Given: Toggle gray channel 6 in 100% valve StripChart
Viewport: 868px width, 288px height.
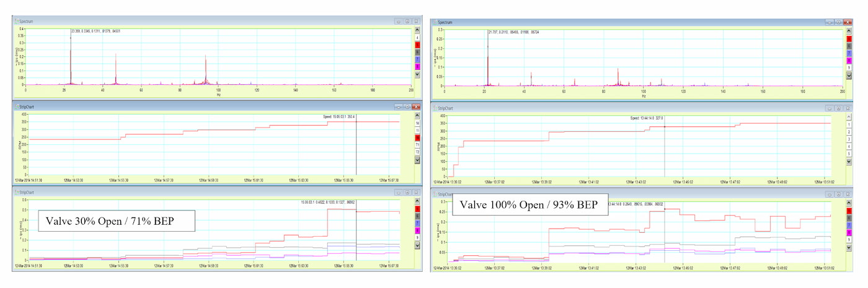Looking at the screenshot, I should (x=849, y=218).
